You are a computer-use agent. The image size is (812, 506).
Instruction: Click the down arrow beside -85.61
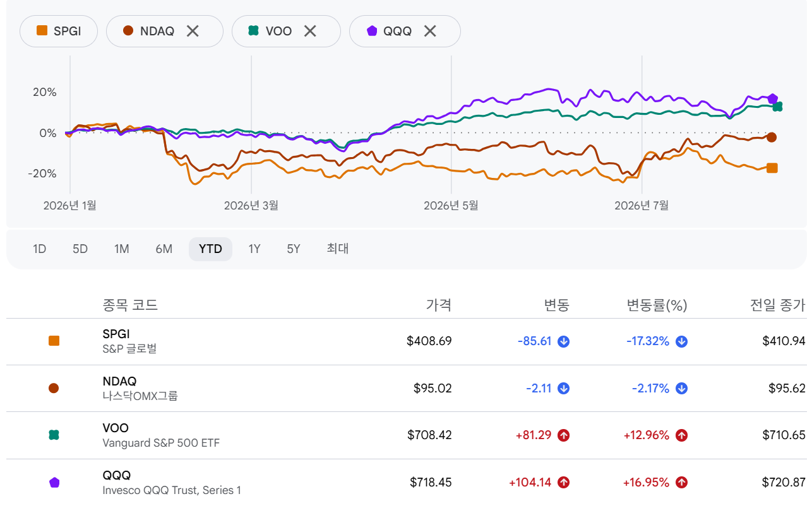(x=564, y=341)
